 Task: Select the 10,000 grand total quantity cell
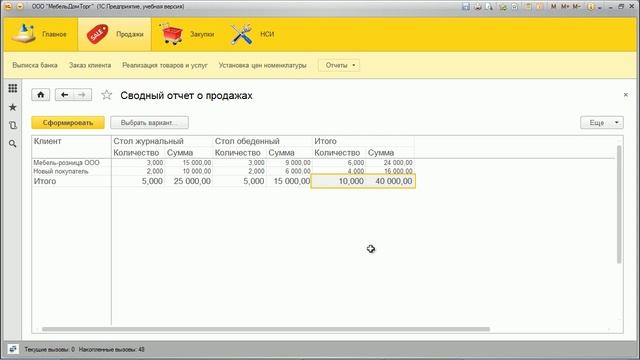(x=339, y=181)
